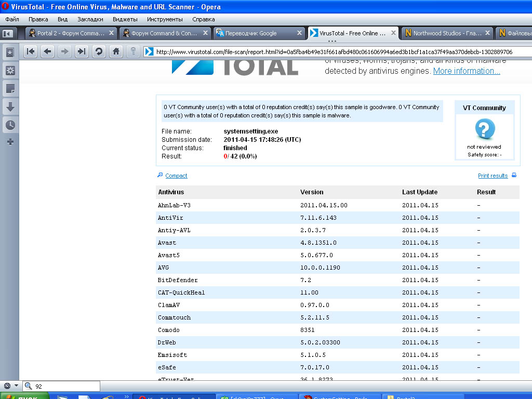Open the Notes panel icon
532x399 pixels.
pos(10,89)
